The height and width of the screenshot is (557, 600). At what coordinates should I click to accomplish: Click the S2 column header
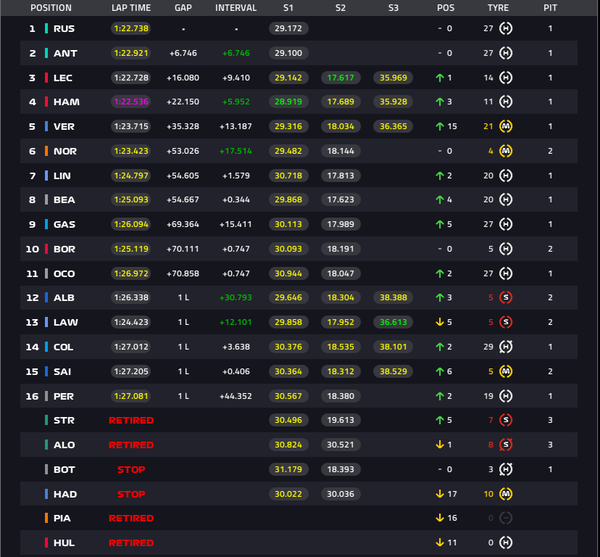coord(341,8)
